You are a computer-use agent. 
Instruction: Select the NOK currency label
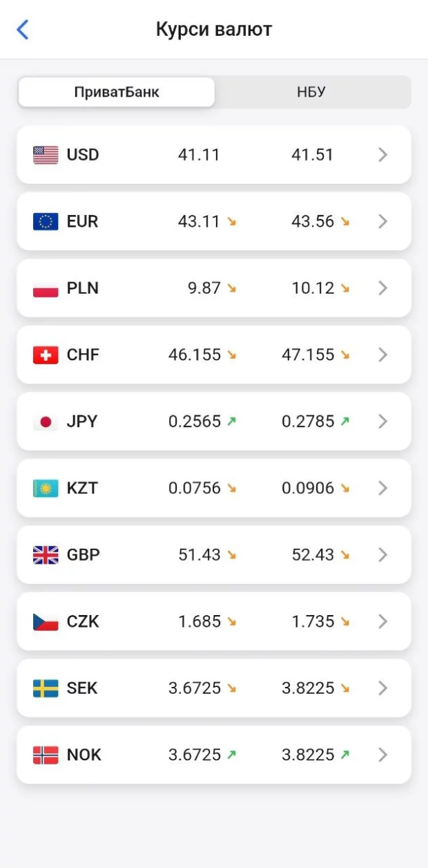click(84, 755)
